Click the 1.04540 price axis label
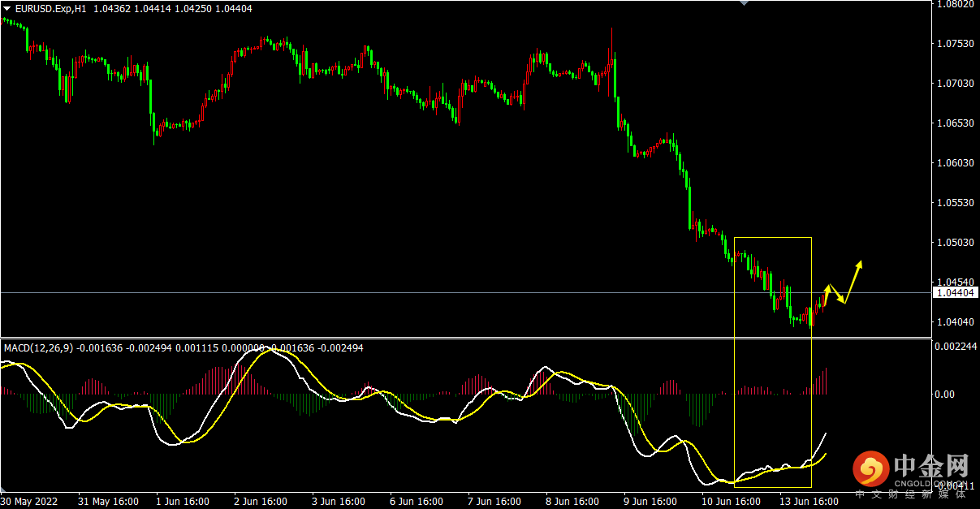 click(x=955, y=282)
